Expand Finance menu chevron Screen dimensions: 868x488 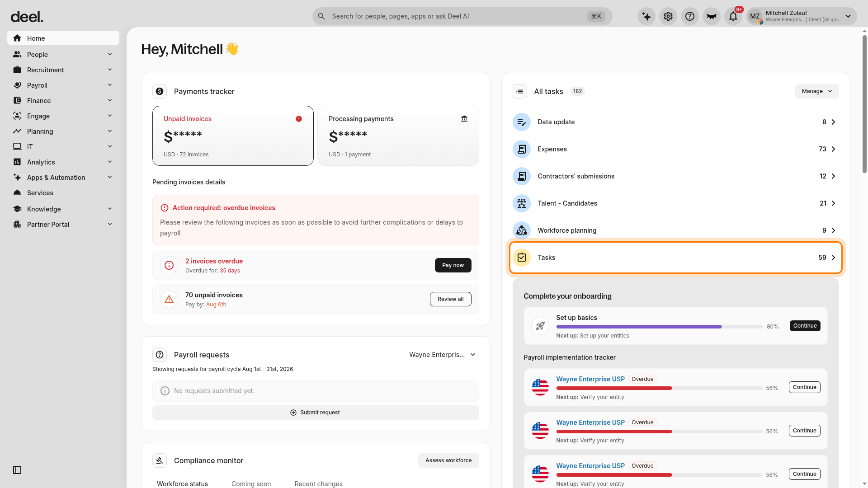pyautogui.click(x=110, y=100)
